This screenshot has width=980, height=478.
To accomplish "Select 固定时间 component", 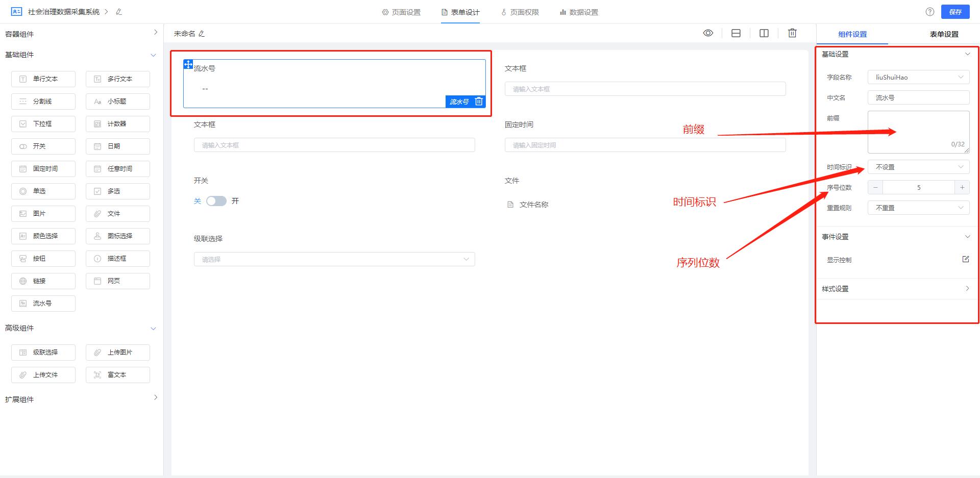I will coord(43,169).
